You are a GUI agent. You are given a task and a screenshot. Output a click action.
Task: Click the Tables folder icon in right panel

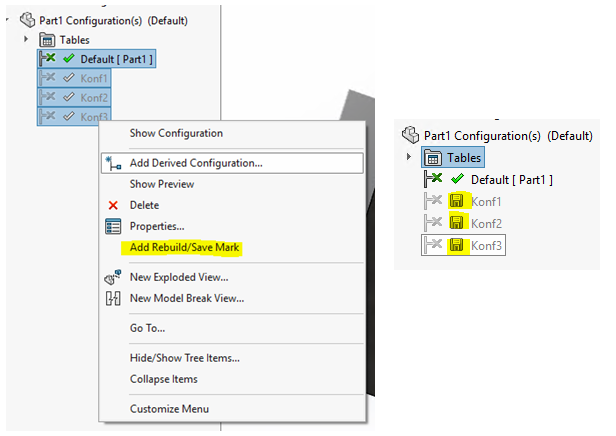pos(431,157)
